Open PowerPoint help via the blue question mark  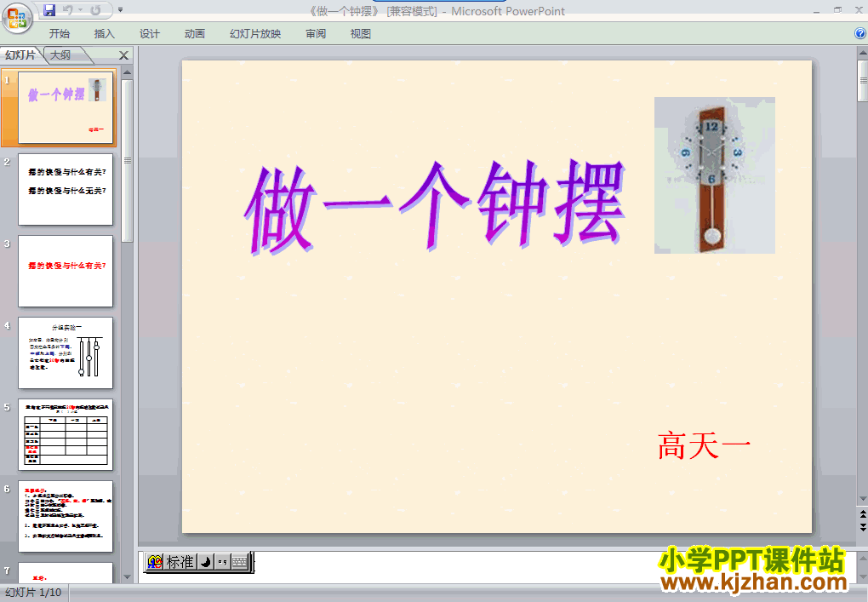pos(860,33)
